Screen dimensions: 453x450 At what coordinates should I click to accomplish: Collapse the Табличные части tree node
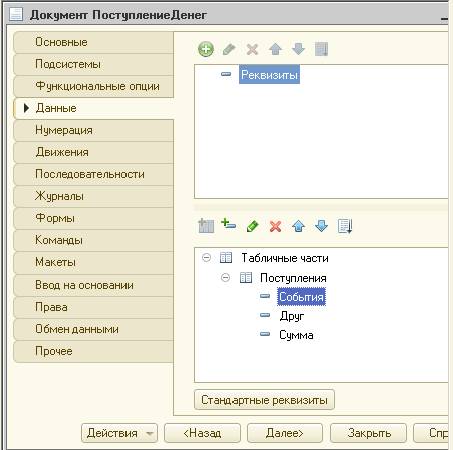[x=207, y=258]
